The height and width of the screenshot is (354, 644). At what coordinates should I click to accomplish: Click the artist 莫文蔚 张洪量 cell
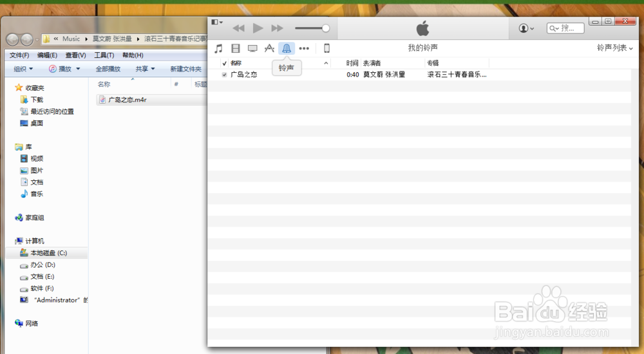[384, 75]
